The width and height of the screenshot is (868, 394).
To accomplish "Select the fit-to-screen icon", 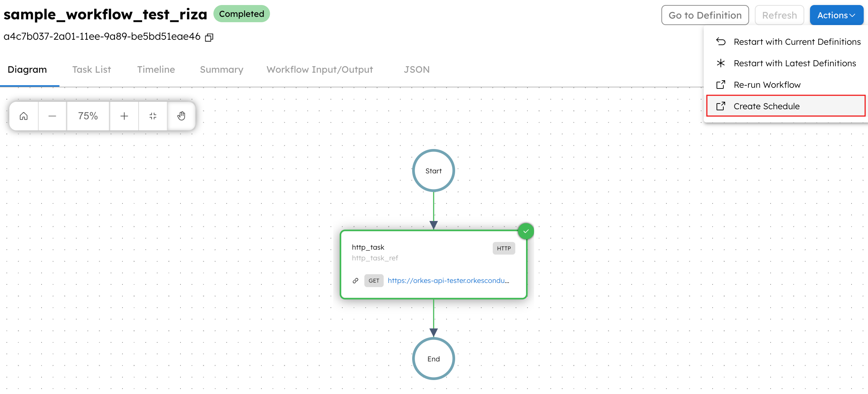I will tap(153, 116).
